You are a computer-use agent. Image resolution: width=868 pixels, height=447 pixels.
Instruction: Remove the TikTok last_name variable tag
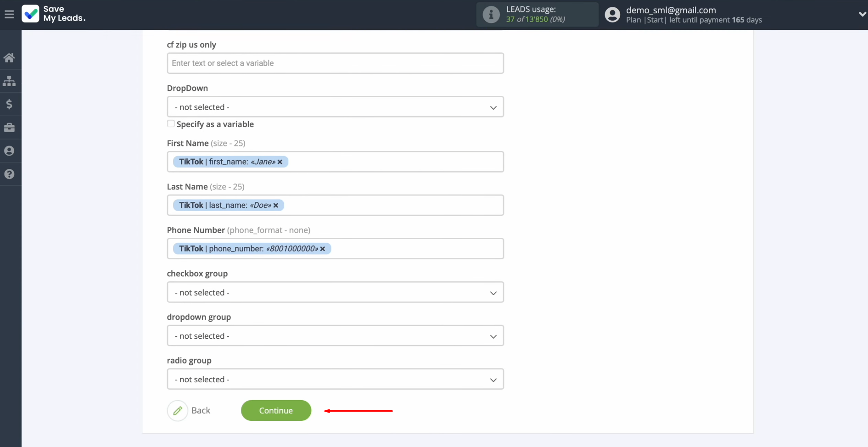point(276,206)
